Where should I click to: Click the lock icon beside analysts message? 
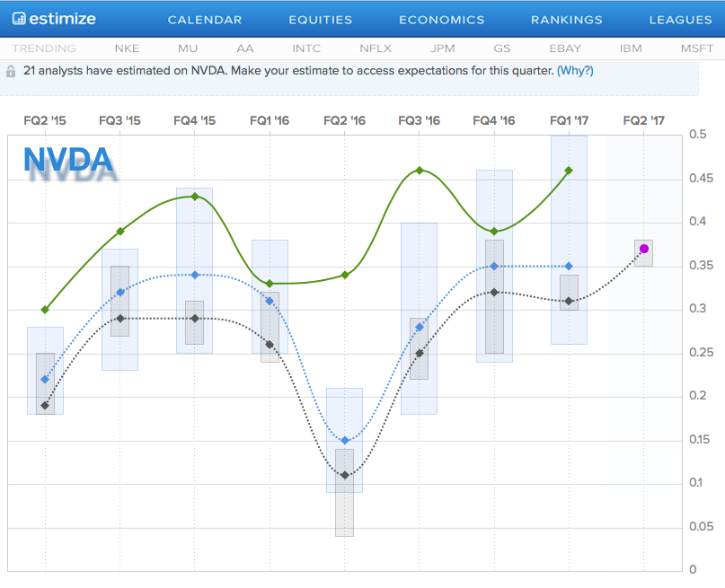(11, 71)
